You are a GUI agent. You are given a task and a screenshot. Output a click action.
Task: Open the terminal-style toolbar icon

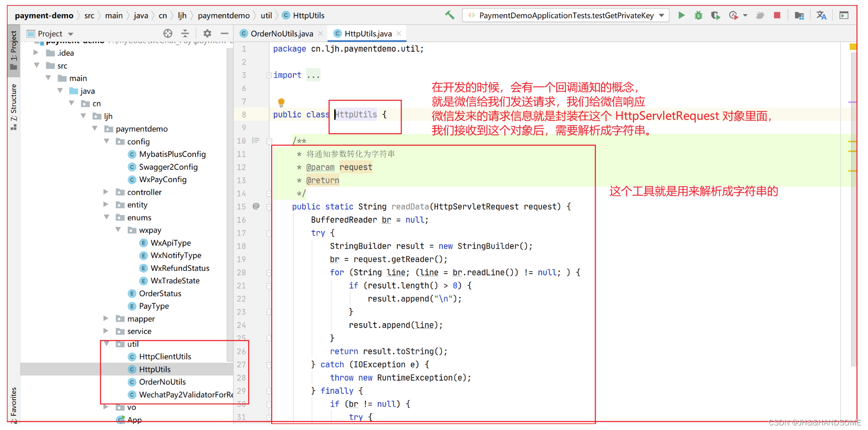tap(844, 15)
